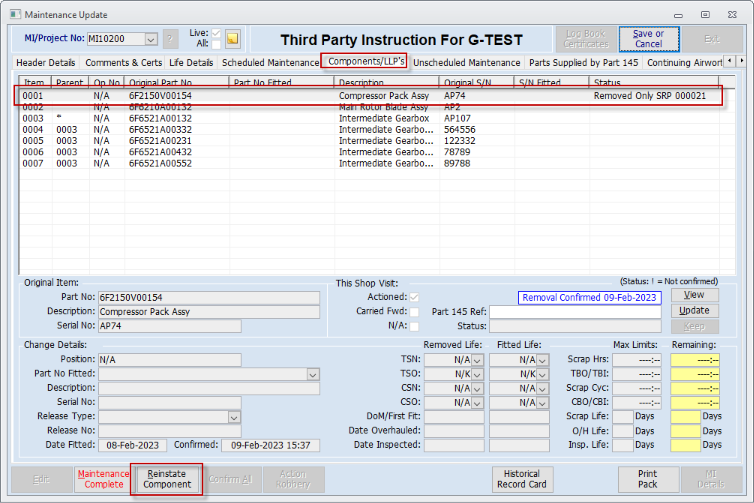Click the Release No input field

(170, 431)
